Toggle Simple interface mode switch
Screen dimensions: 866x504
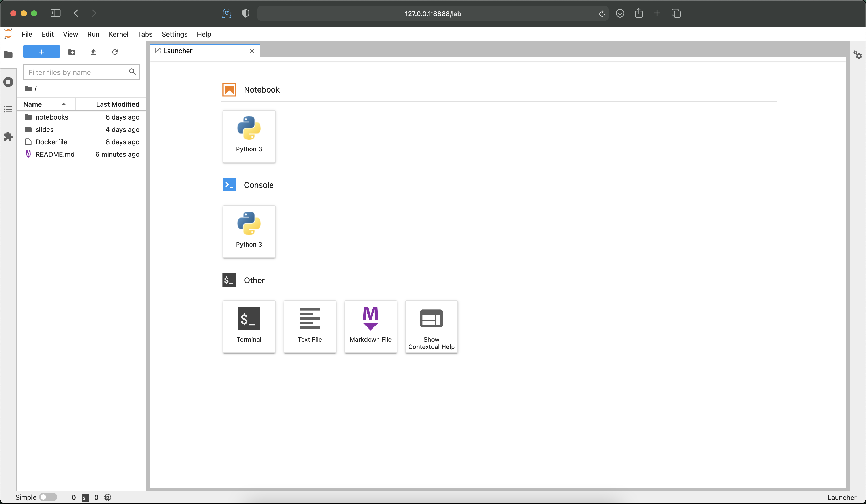pyautogui.click(x=48, y=497)
